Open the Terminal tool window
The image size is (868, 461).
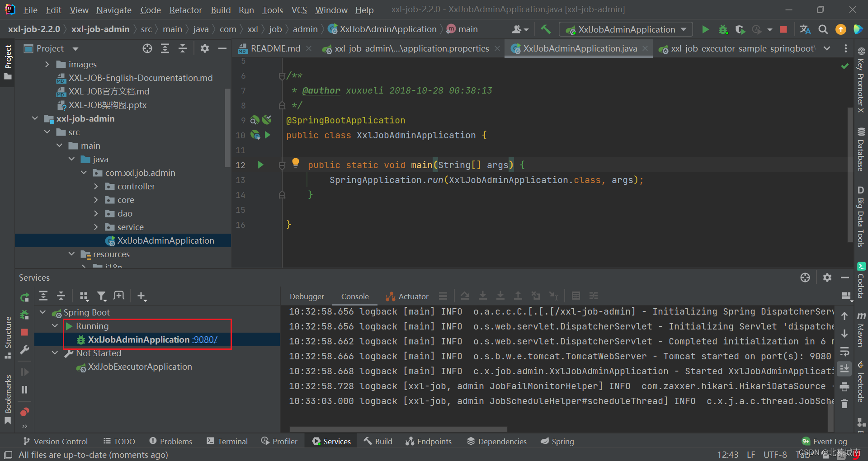[227, 441]
